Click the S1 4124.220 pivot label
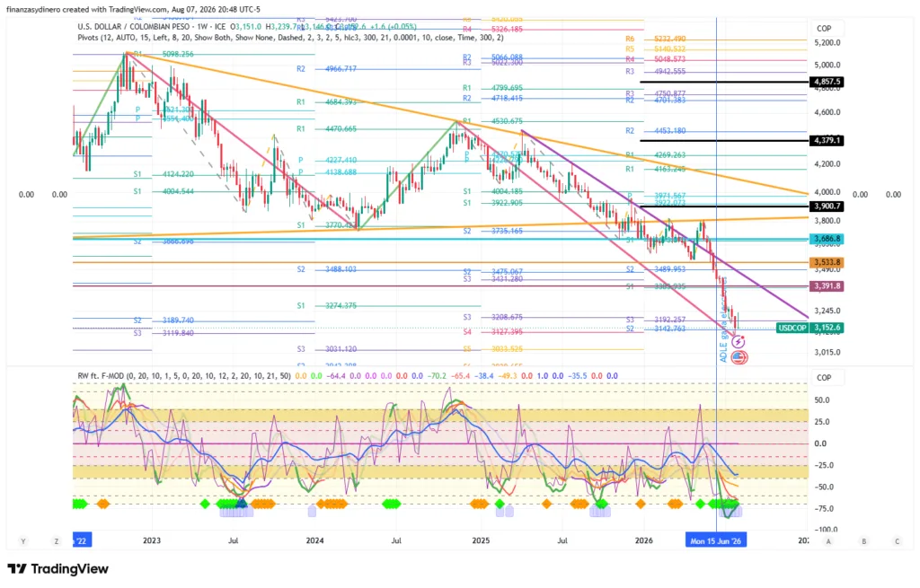Viewport: 920px width, 588px height. [x=164, y=174]
